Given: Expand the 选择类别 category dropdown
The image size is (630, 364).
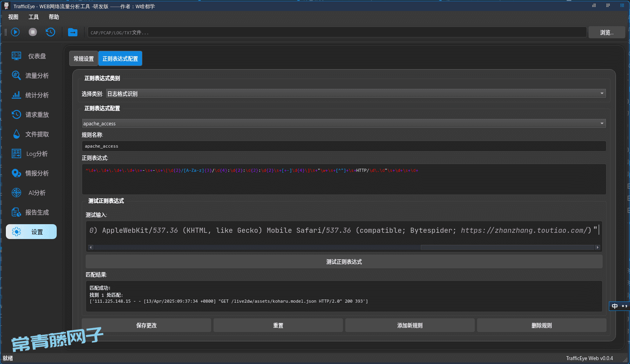Looking at the screenshot, I should point(355,94).
